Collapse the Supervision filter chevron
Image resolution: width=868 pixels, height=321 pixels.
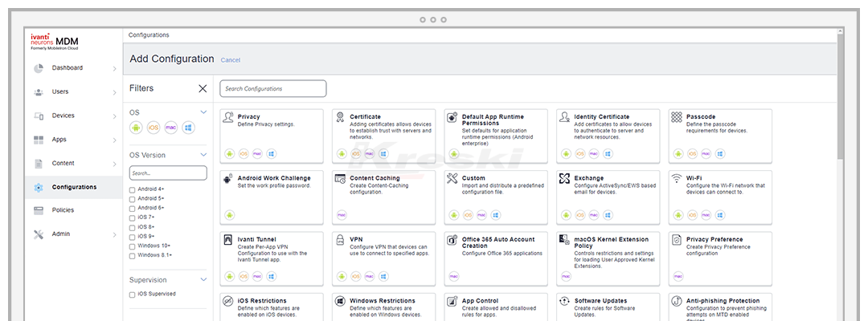(x=203, y=279)
